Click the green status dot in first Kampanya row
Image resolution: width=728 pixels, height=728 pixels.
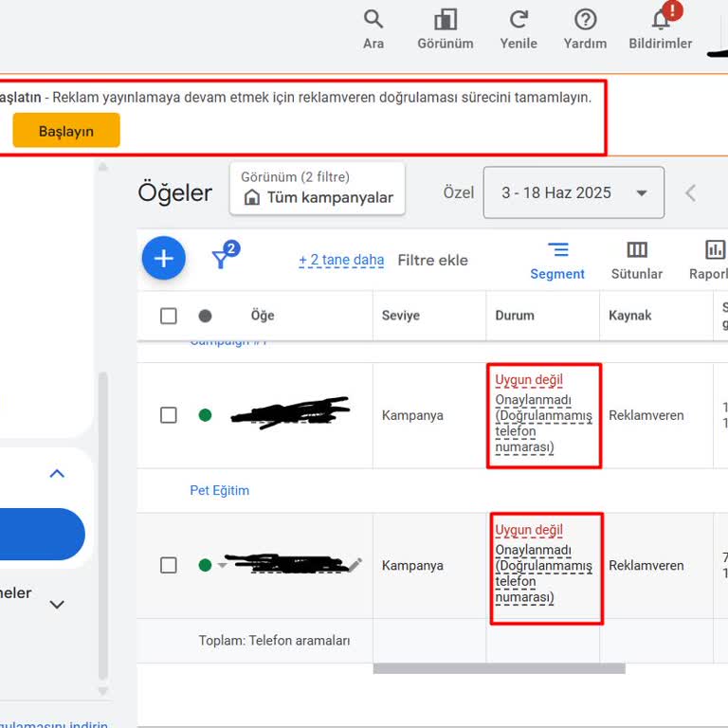pyautogui.click(x=205, y=415)
